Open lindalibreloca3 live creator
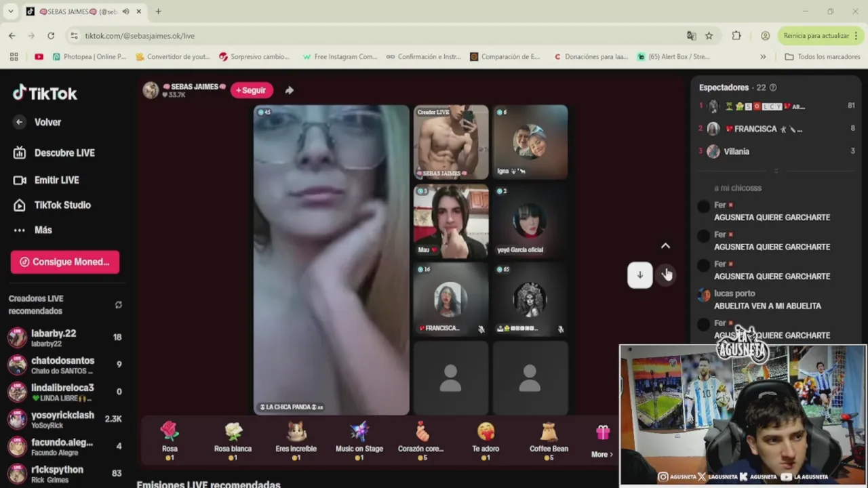This screenshot has height=488, width=868. pos(65,392)
